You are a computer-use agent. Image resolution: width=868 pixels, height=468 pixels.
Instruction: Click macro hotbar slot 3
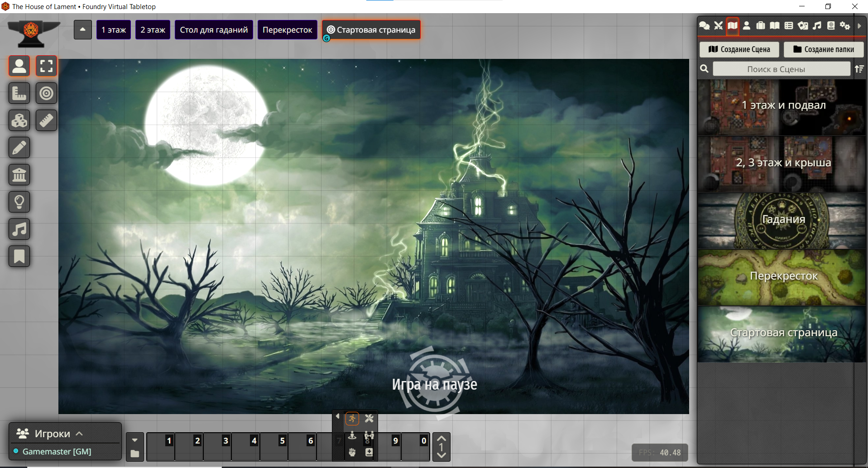pyautogui.click(x=217, y=447)
